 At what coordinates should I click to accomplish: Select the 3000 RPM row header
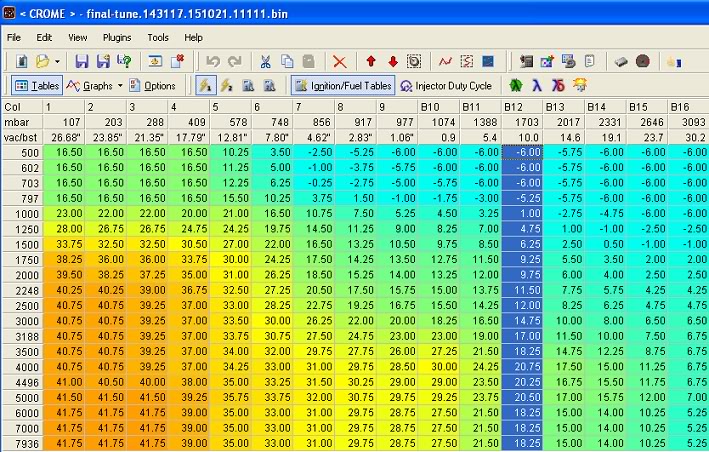[x=22, y=321]
